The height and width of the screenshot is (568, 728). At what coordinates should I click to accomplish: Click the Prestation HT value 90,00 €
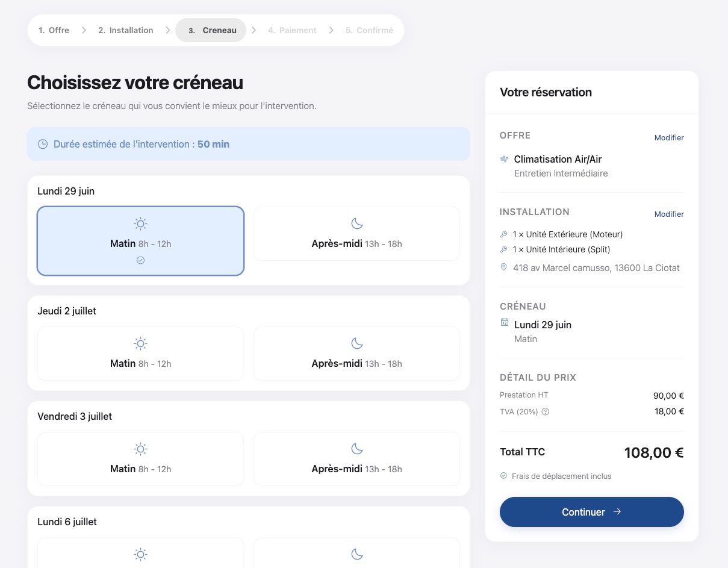click(x=668, y=396)
